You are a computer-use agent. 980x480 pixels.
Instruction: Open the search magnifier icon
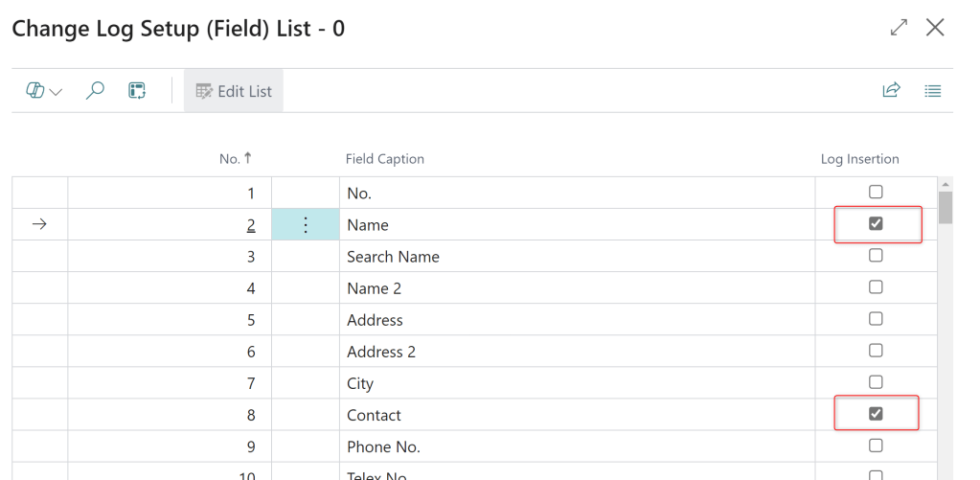pyautogui.click(x=95, y=91)
